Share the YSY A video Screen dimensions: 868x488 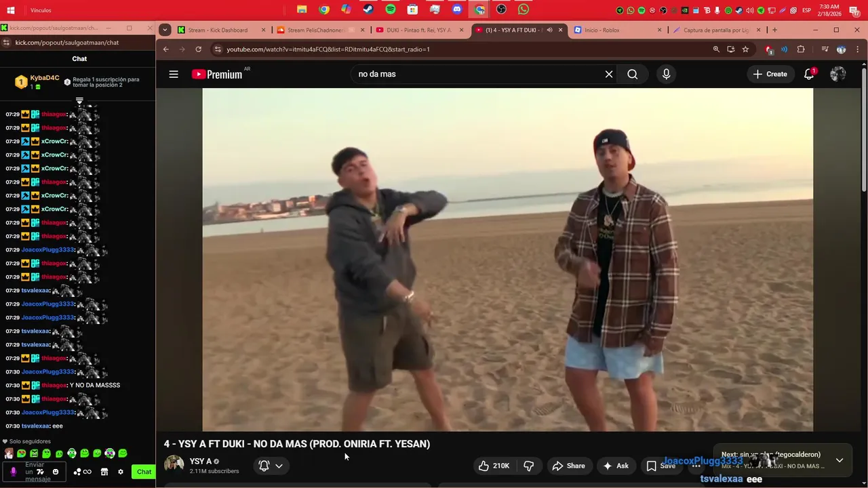point(568,466)
